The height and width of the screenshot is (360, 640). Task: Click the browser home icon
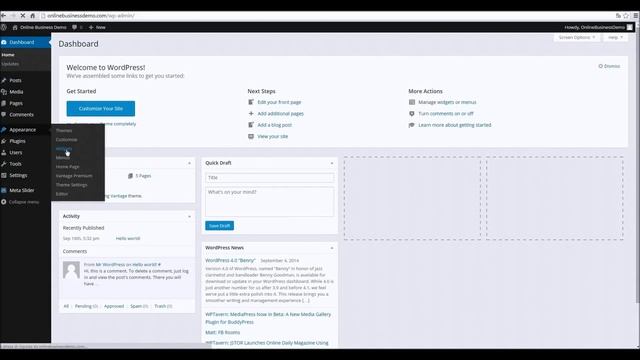tap(33, 16)
